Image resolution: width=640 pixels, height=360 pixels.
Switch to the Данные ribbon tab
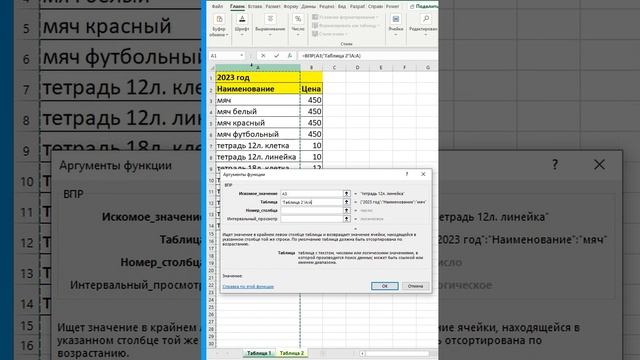click(309, 7)
